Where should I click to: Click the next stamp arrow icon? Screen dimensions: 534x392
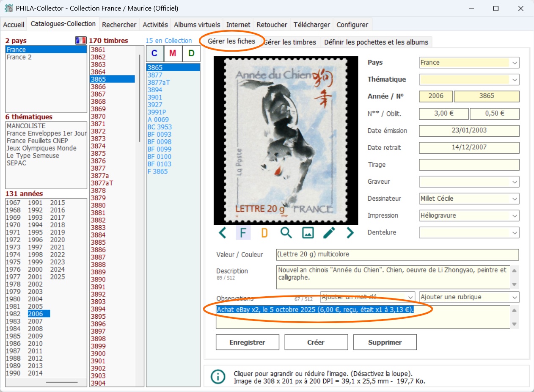coord(350,232)
